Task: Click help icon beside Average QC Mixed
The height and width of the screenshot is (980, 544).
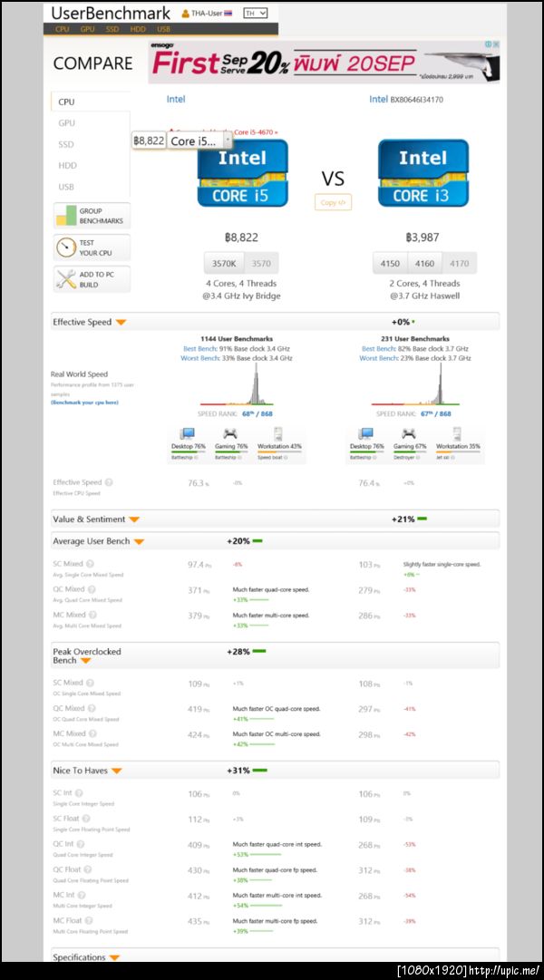Action: tap(92, 589)
